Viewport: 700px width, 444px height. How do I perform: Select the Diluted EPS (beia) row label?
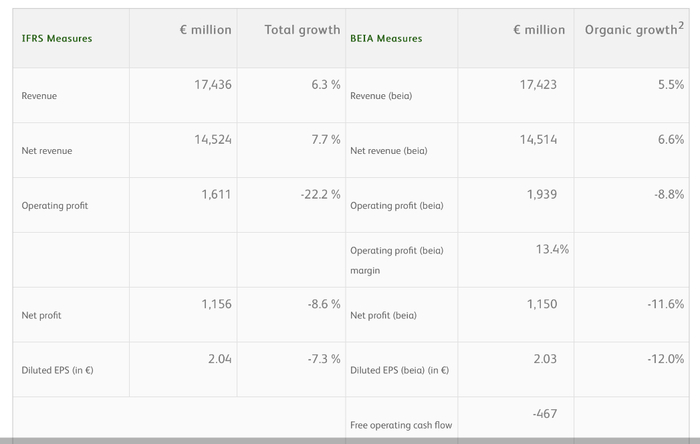(399, 370)
